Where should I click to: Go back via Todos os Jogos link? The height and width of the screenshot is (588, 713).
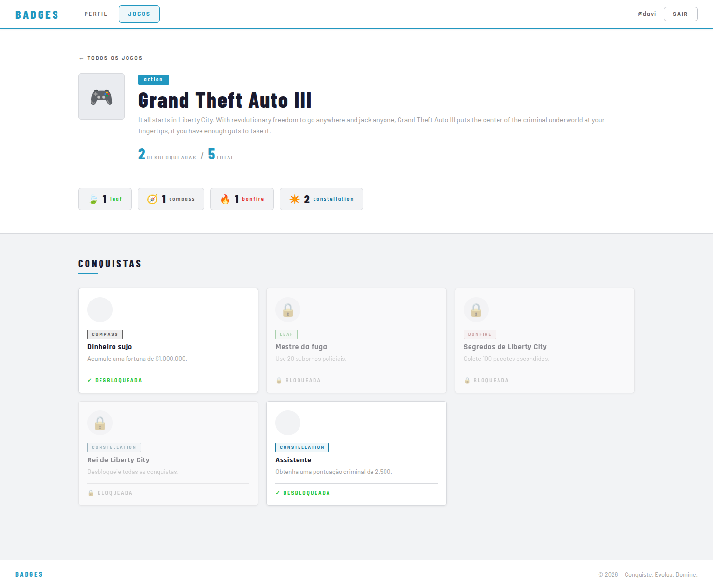click(111, 58)
